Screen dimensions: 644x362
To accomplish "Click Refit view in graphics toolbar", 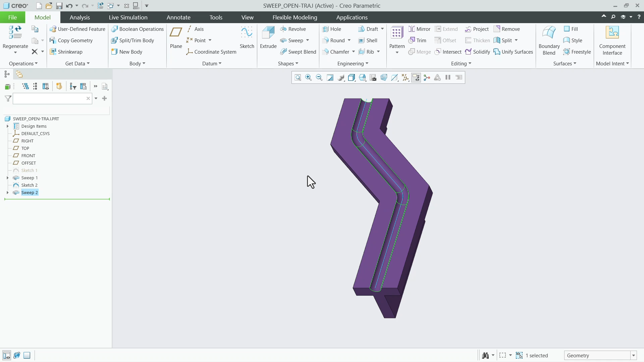I will coord(298,78).
